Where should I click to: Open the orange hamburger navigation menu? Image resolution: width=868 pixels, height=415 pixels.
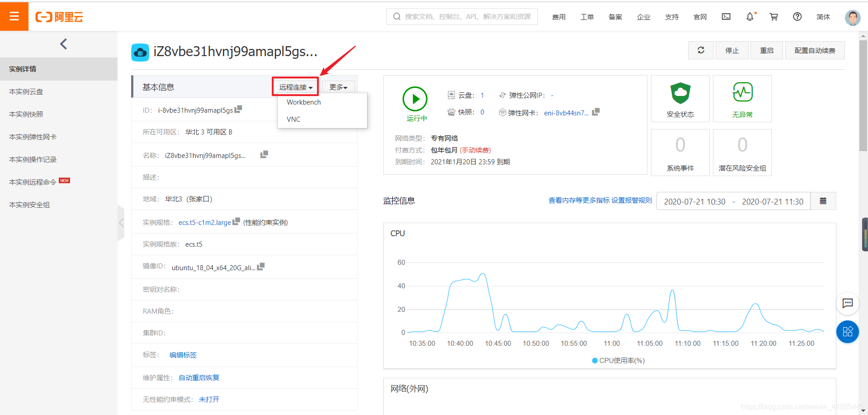(14, 16)
